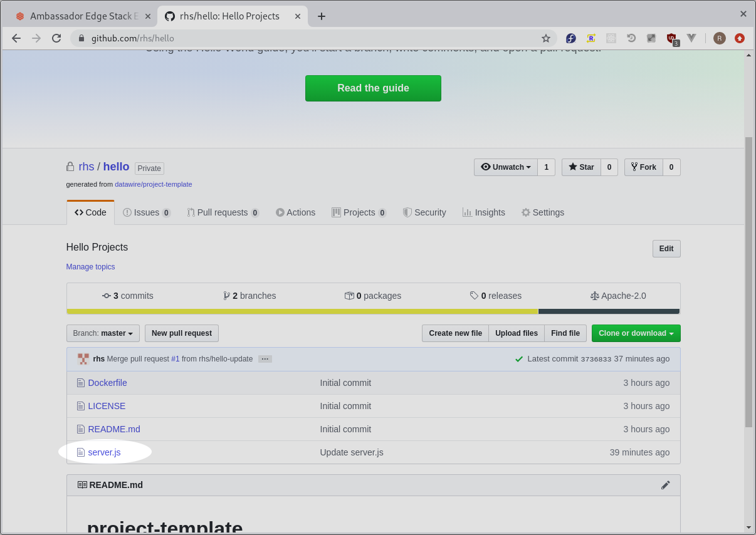Star the repository
This screenshot has height=535, width=756.
click(x=581, y=167)
